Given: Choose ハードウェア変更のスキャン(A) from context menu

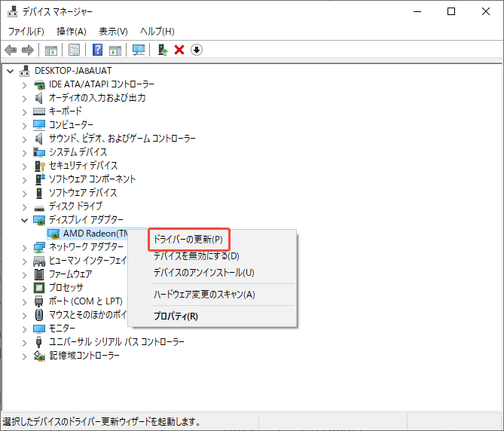Looking at the screenshot, I should (x=204, y=295).
